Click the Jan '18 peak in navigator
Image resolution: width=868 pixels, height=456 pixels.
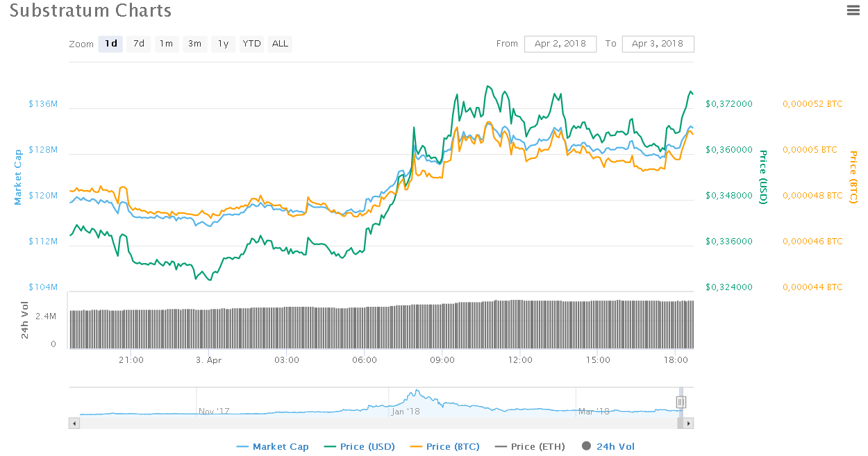[x=417, y=392]
